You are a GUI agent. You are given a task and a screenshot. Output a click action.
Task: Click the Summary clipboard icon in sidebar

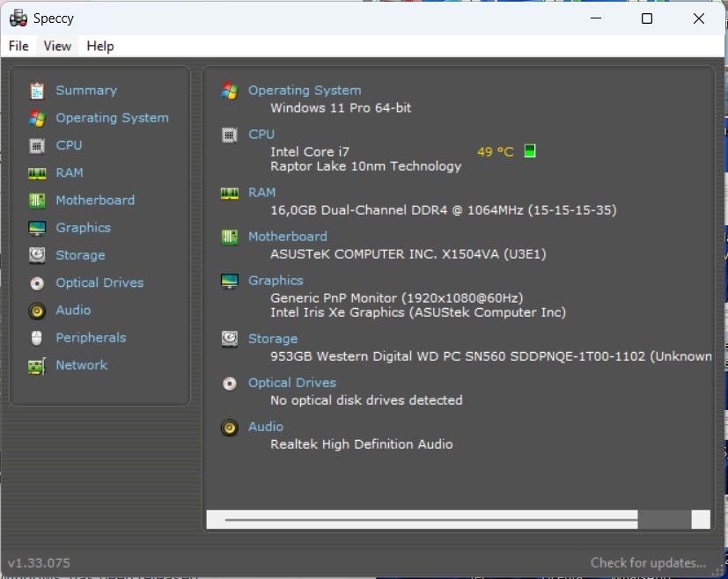(37, 91)
